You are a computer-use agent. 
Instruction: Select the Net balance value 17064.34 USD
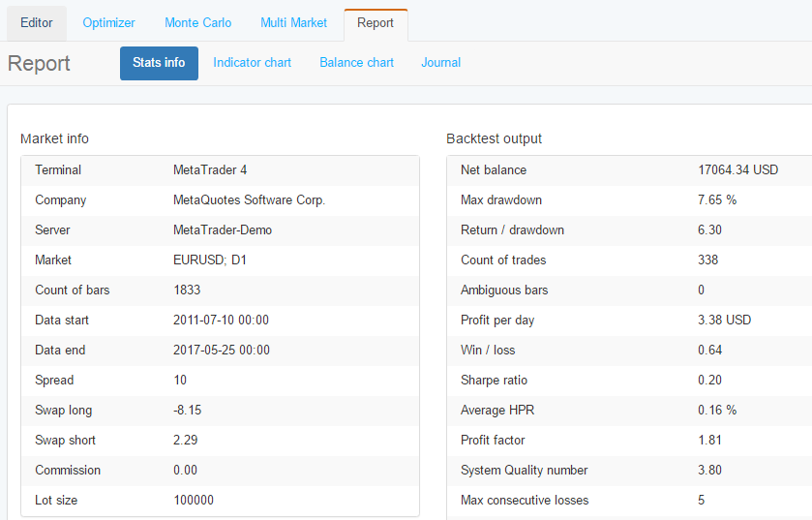click(737, 170)
